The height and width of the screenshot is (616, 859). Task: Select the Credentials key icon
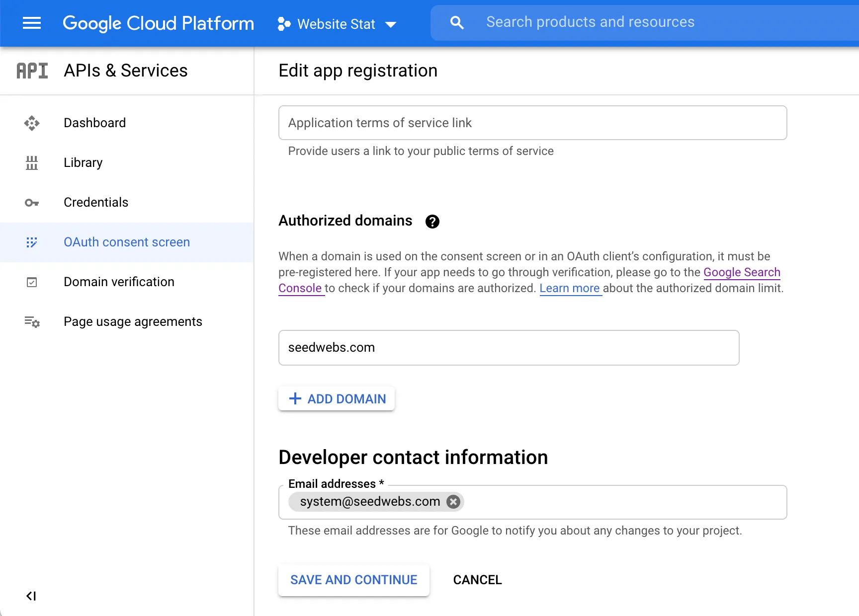(x=31, y=202)
